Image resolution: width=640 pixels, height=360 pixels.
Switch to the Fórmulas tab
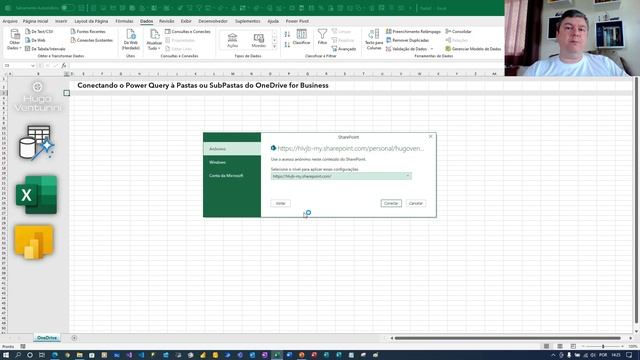(x=124, y=21)
